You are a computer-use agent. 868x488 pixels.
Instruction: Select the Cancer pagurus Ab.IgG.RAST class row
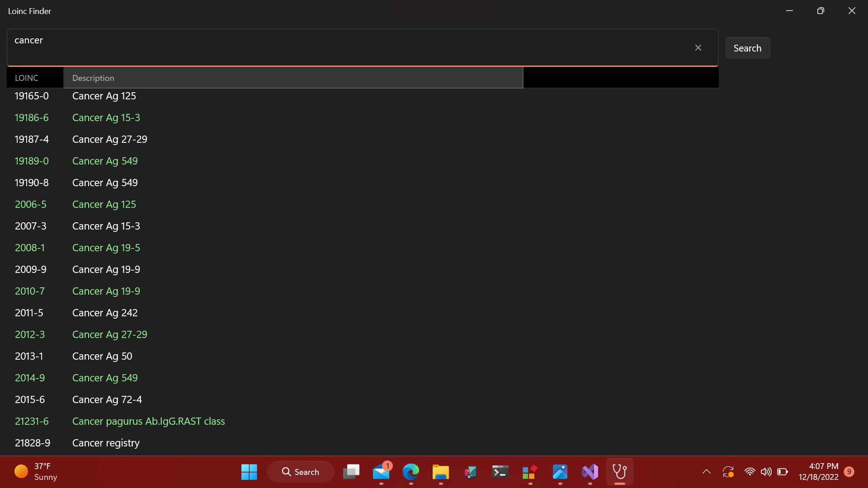pos(148,421)
